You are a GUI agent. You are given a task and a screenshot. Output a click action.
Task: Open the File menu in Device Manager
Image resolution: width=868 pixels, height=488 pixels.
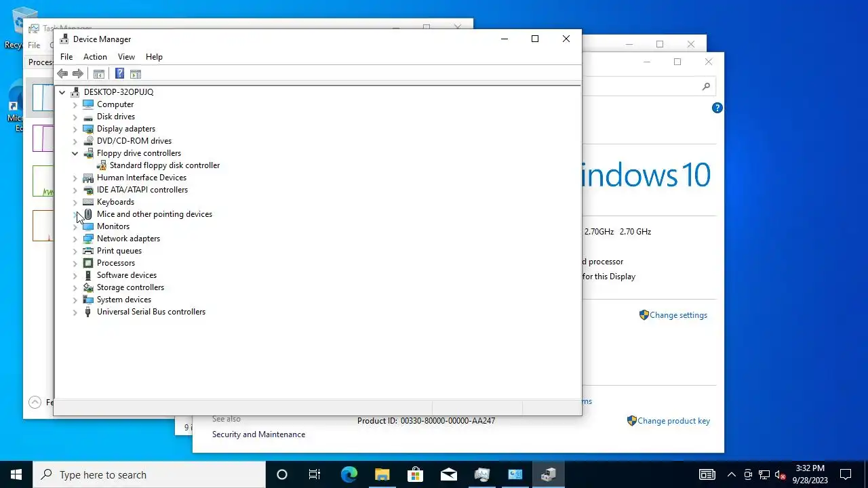coord(66,57)
